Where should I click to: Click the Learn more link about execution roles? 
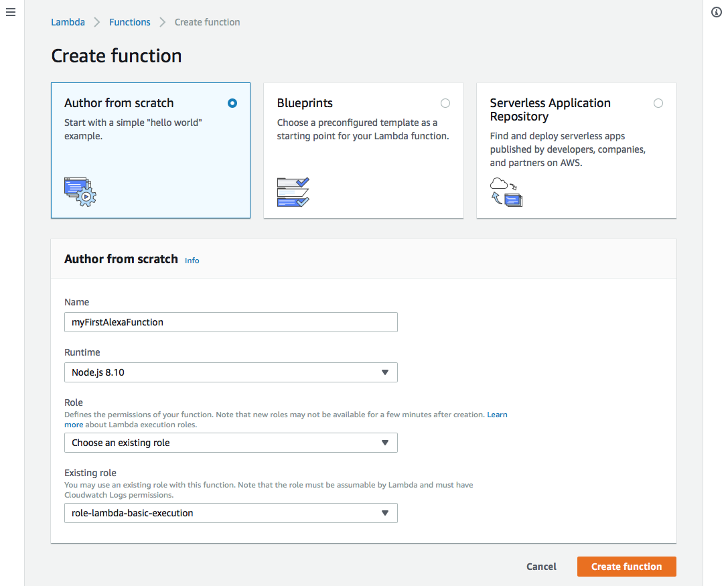(497, 414)
